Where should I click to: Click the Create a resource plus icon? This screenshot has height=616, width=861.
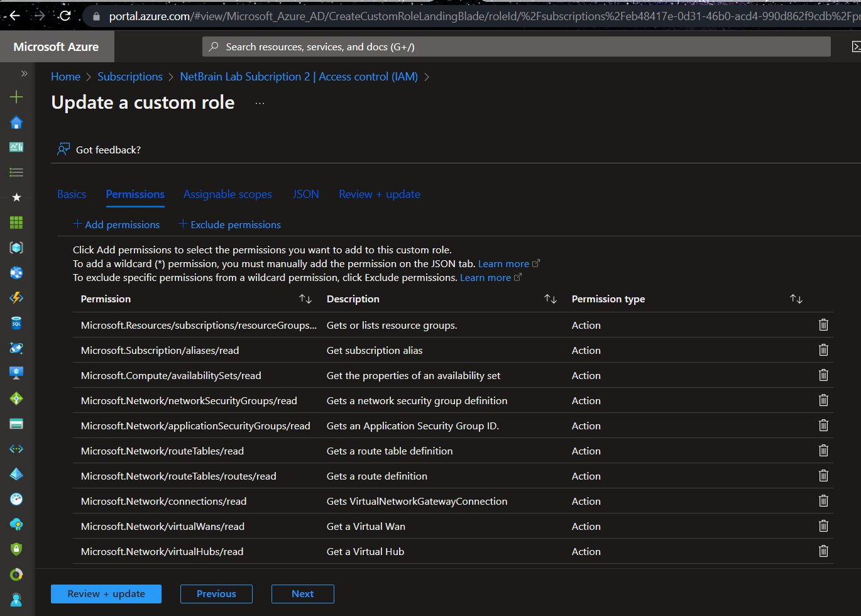[16, 97]
